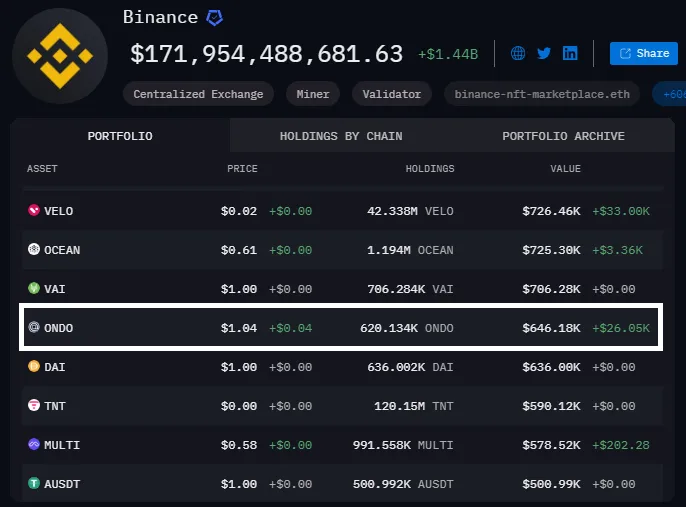Click the OCEAN price $0.61
Viewport: 686px width, 507px height.
[239, 250]
